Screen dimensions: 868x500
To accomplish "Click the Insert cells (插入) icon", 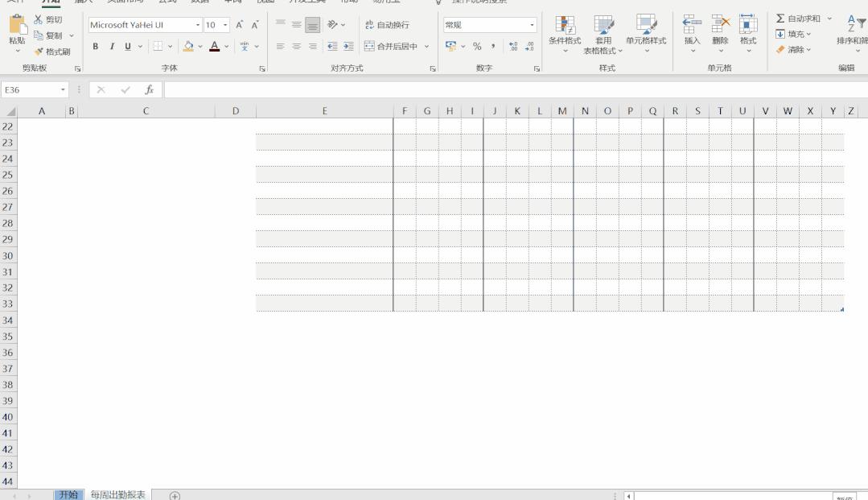I will 692,25.
